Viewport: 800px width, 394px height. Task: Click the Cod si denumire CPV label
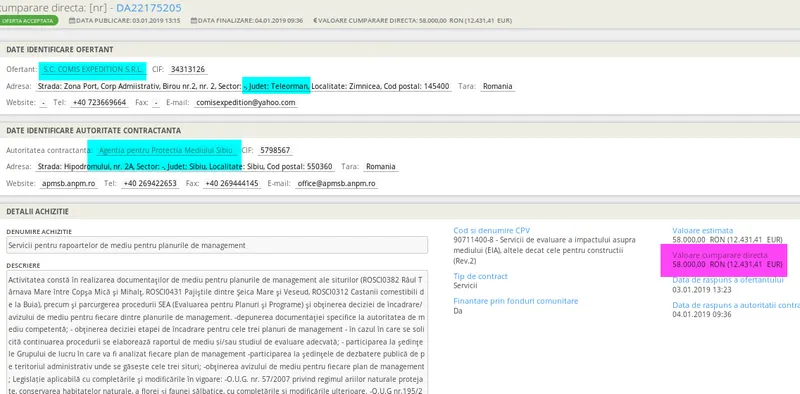coord(492,231)
